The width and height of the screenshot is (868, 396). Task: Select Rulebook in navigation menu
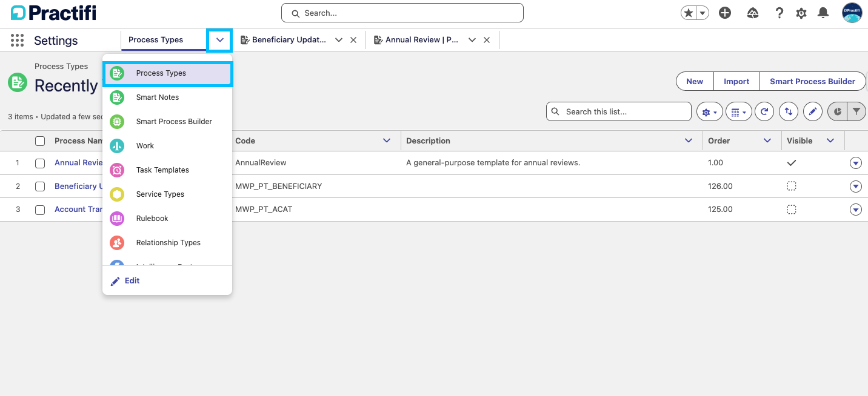point(167,219)
